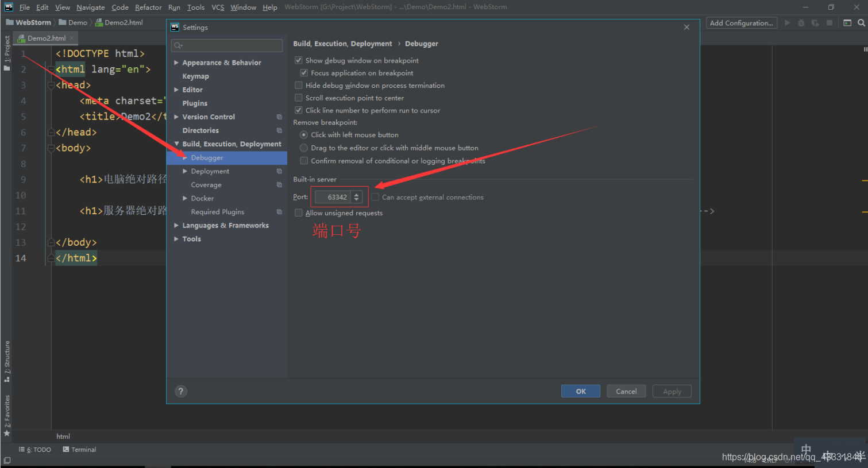Click the project structure window icon in toolbar
The image size is (868, 468).
(847, 23)
